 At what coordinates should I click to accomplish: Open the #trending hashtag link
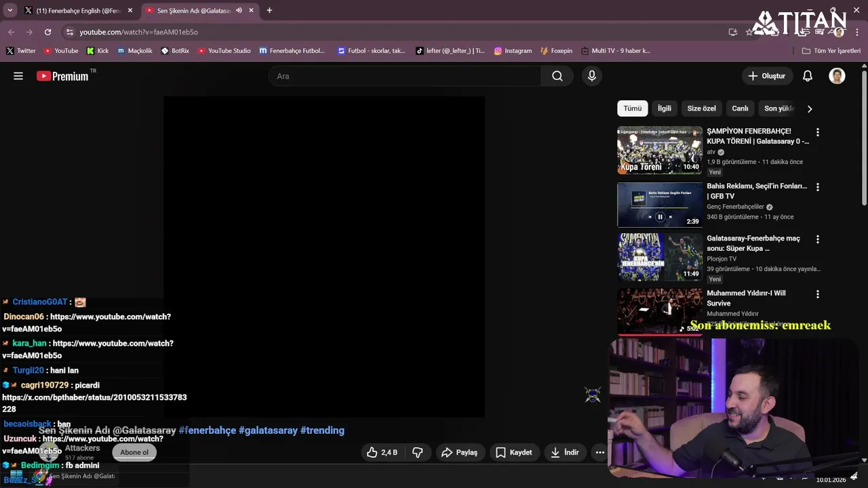[322, 430]
